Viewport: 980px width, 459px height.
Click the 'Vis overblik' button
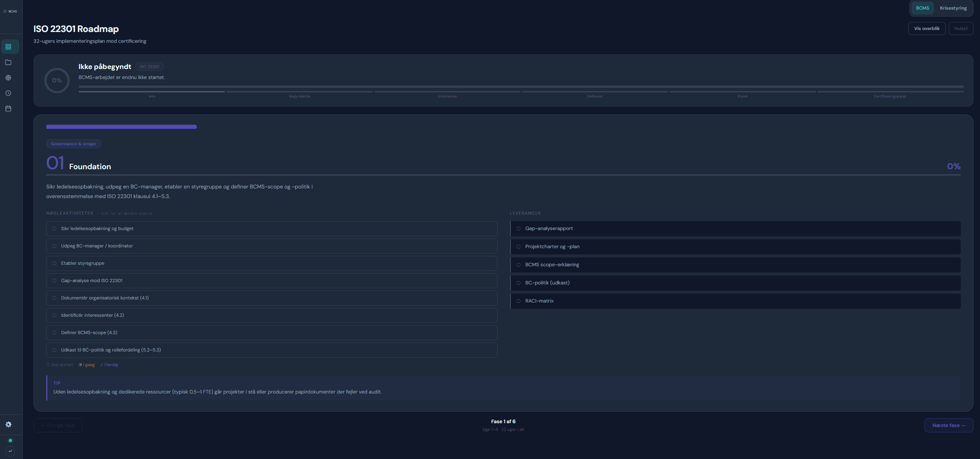tap(926, 29)
